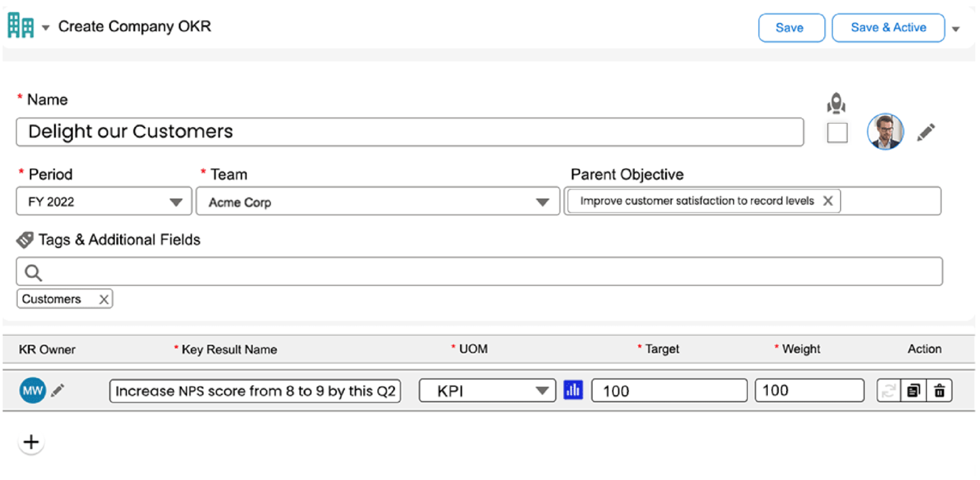
Task: Open the Acme Corp Team dropdown
Action: (x=541, y=201)
